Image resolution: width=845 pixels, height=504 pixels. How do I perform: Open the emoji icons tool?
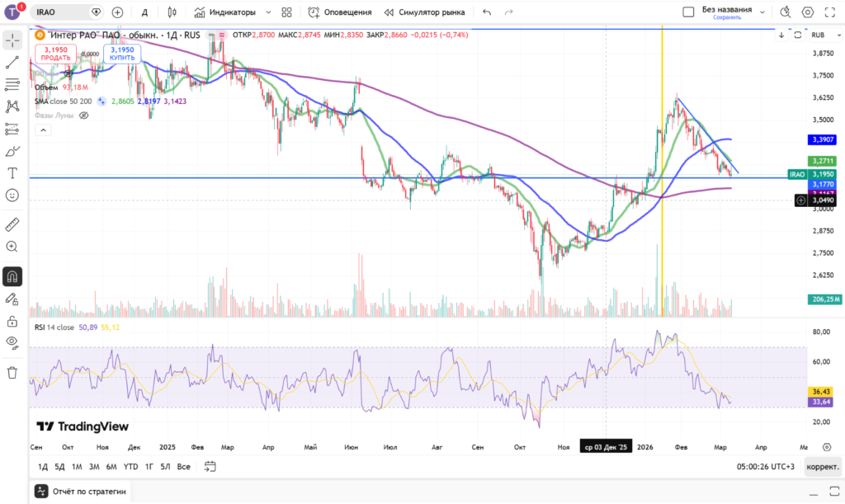(12, 195)
